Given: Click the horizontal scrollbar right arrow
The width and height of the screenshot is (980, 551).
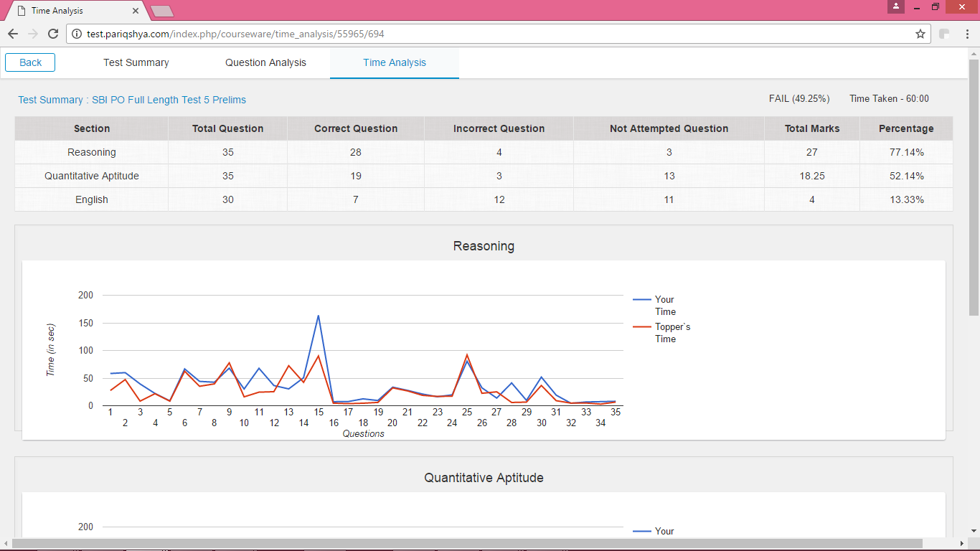Looking at the screenshot, I should tap(962, 544).
